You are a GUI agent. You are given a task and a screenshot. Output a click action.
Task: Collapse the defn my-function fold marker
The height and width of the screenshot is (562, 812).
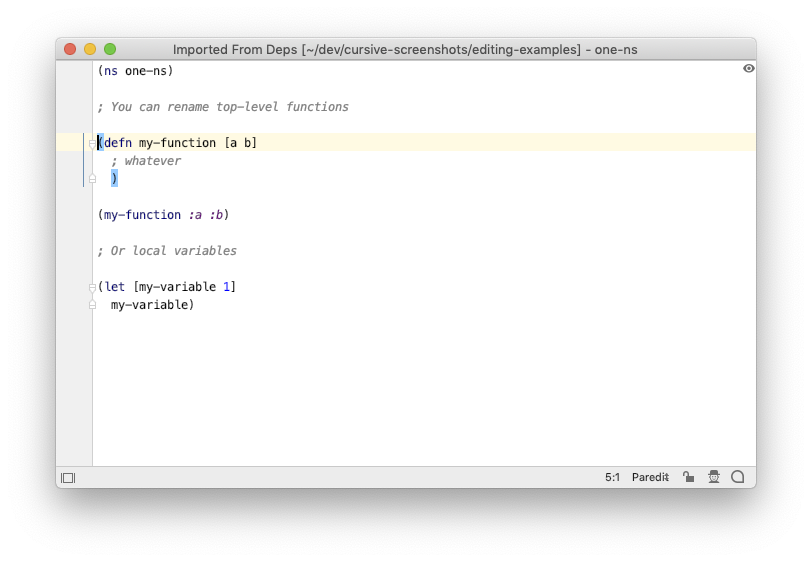click(x=92, y=143)
